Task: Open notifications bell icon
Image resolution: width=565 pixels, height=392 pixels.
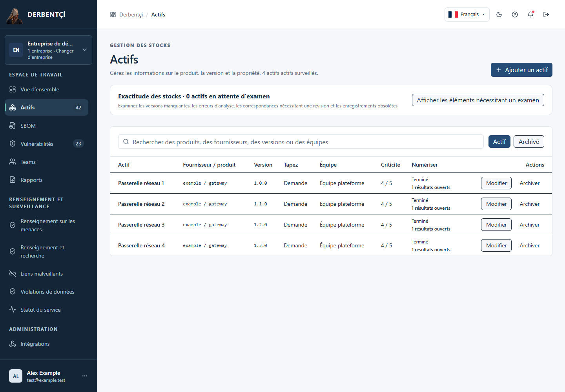Action: [x=530, y=15]
